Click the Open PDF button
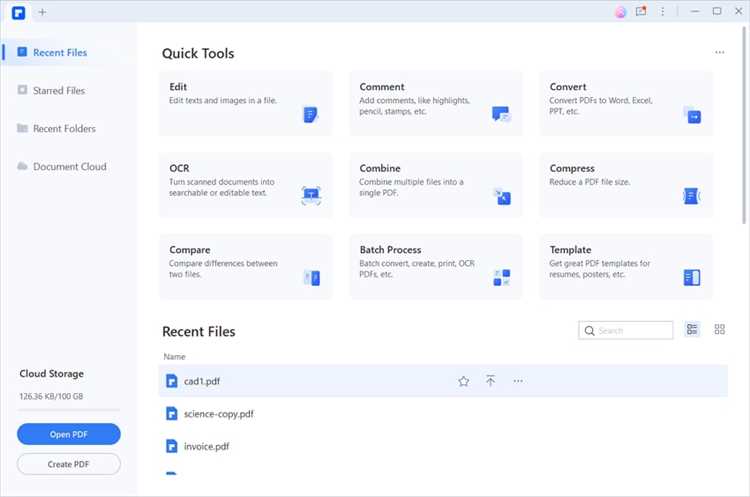The image size is (750, 497). (69, 434)
